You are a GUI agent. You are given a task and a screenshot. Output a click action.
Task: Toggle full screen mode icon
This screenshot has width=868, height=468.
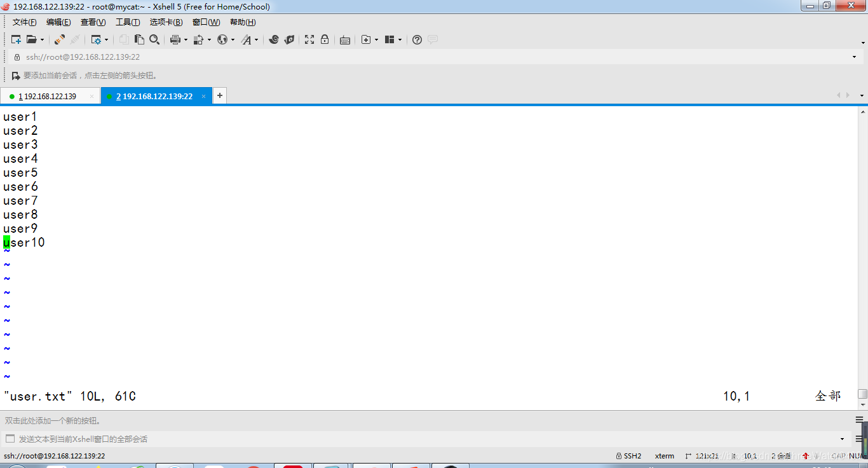coord(309,39)
